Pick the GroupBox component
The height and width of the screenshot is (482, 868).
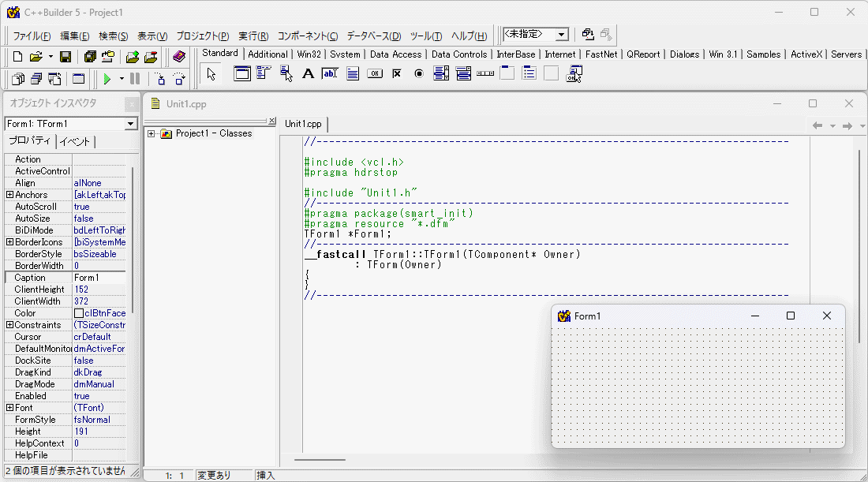tap(507, 73)
